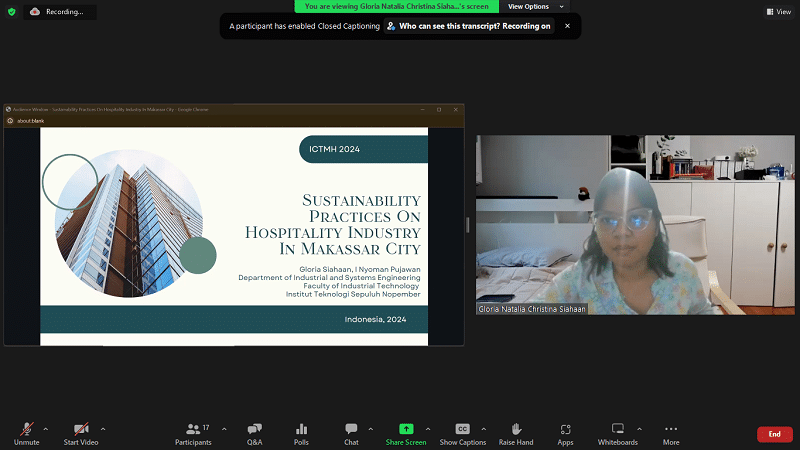Viewport: 800px width, 450px height.
Task: Open the Apps icon
Action: click(565, 429)
